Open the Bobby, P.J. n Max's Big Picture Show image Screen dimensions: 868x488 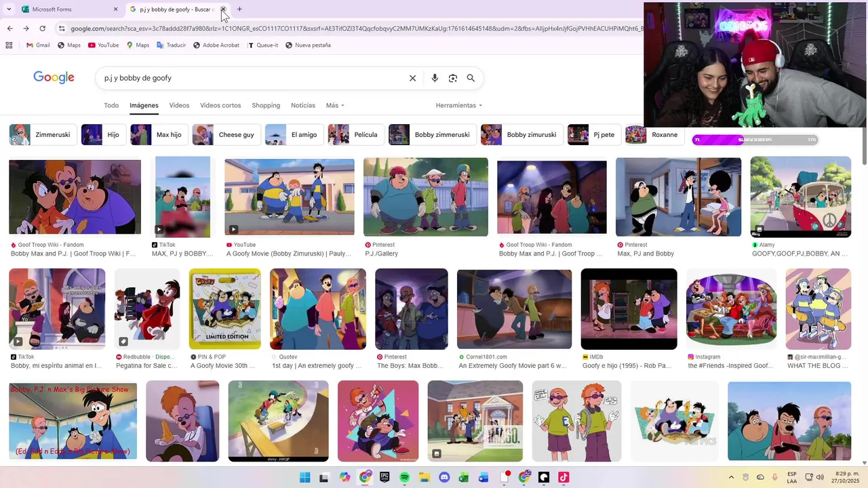click(73, 422)
